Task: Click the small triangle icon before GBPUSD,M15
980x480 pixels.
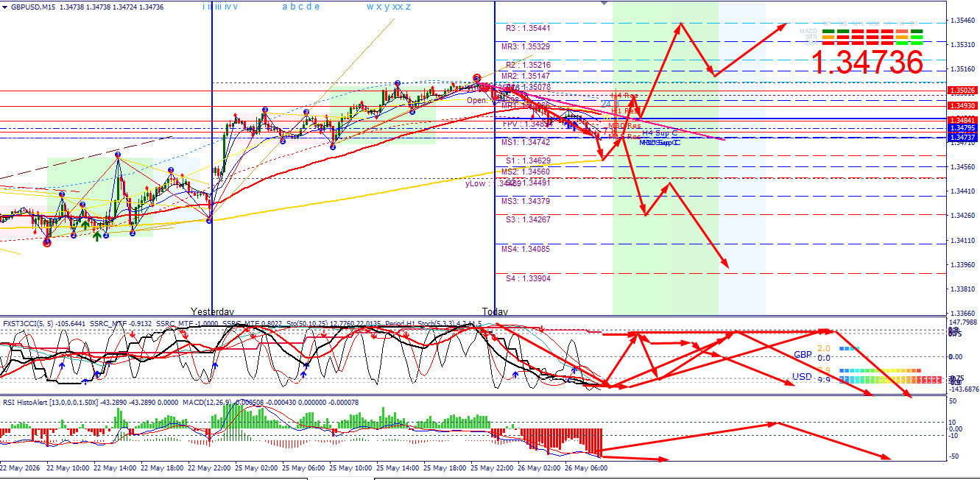Action: [5, 7]
